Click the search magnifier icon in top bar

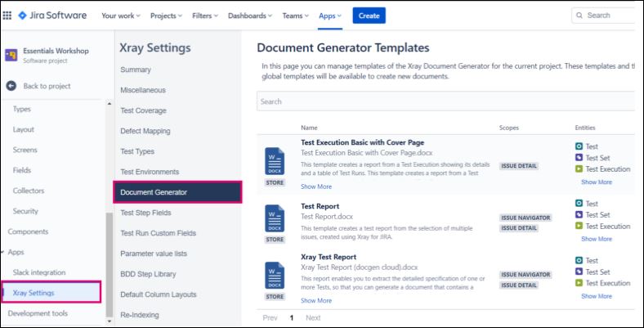[x=579, y=16]
